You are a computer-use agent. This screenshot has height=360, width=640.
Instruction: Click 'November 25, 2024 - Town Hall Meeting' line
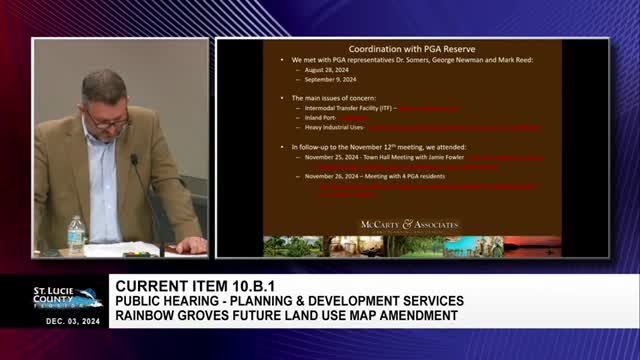pos(384,157)
